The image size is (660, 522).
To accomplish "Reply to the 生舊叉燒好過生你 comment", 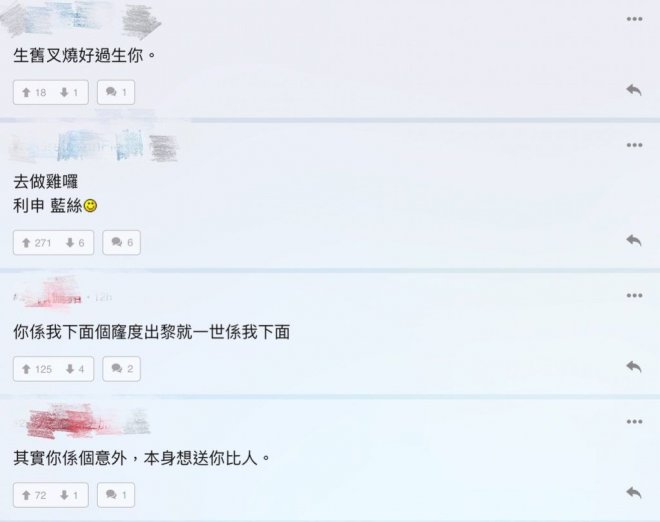I will coord(633,90).
